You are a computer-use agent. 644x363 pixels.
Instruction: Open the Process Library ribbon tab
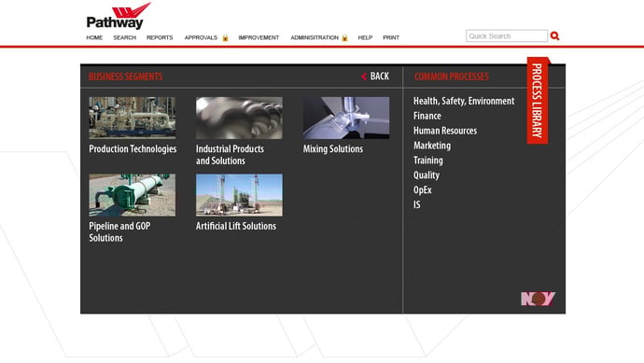pos(538,101)
